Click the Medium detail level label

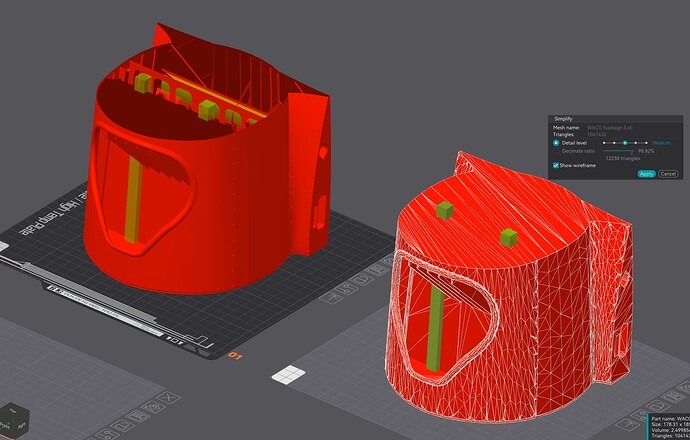(661, 143)
